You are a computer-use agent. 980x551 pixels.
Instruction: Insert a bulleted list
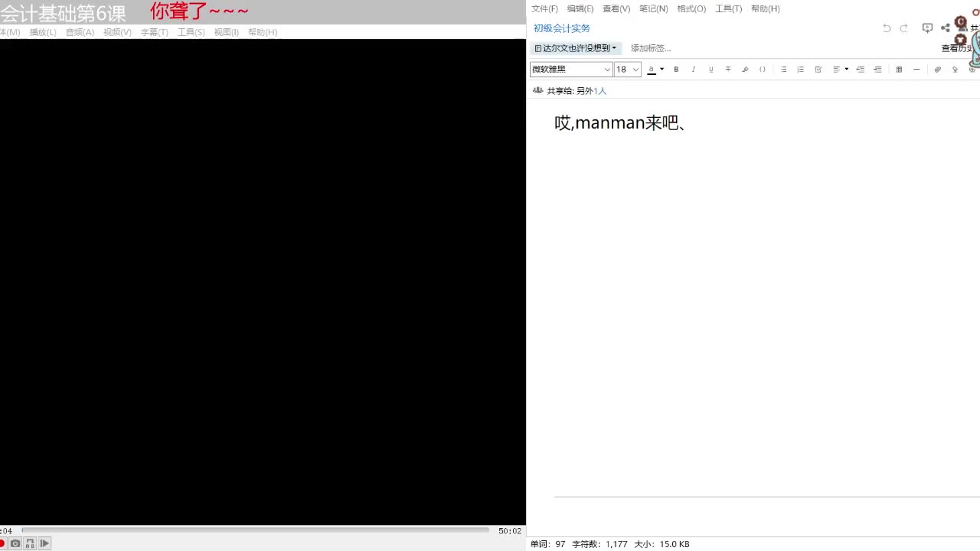783,69
